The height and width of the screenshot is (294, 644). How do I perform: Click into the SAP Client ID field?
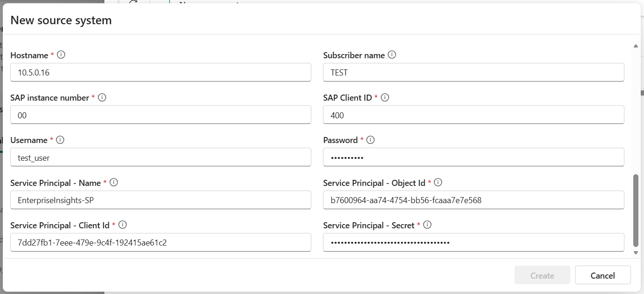tap(473, 115)
